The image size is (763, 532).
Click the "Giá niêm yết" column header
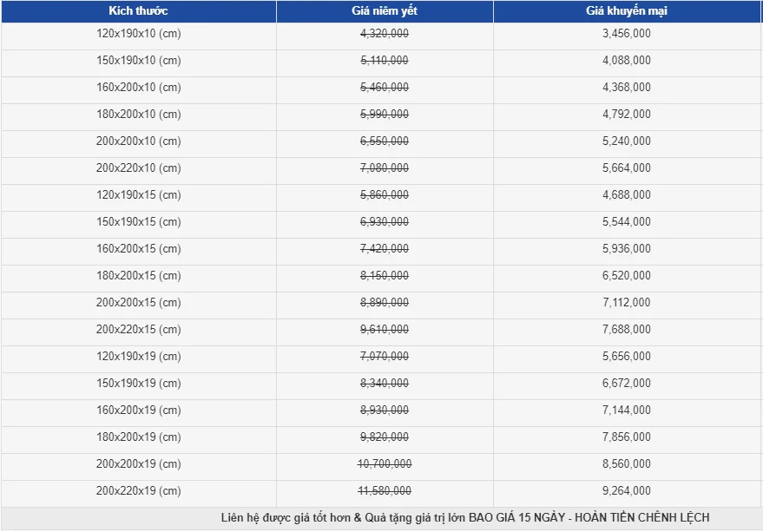click(x=385, y=11)
